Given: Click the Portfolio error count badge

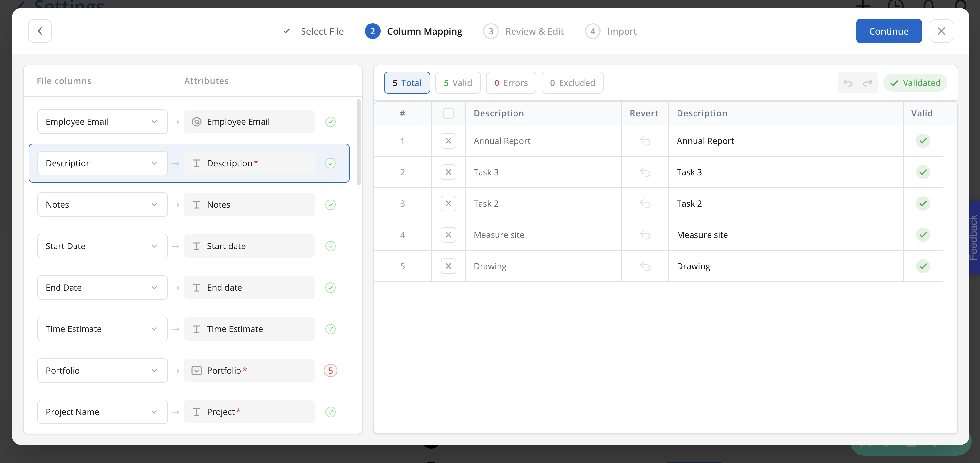Looking at the screenshot, I should tap(330, 371).
